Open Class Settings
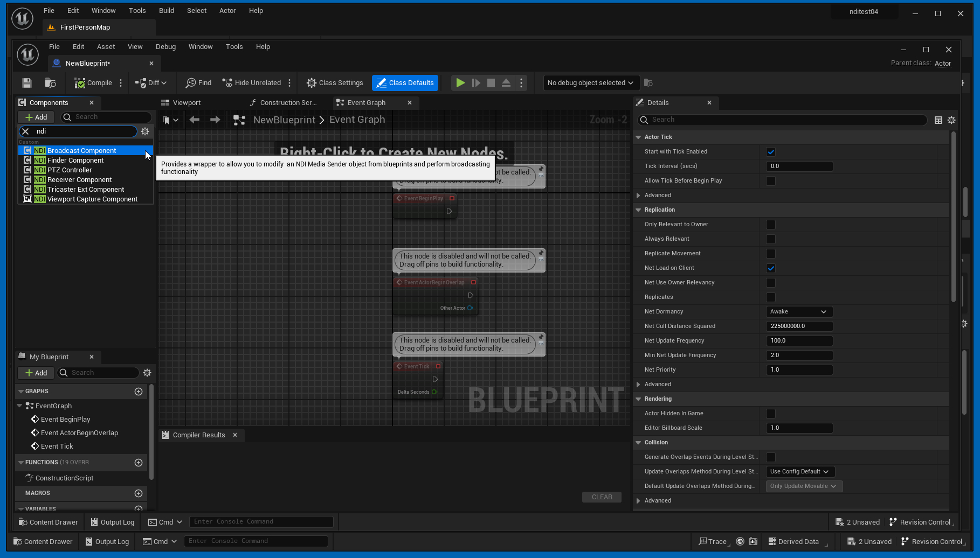980x558 pixels. click(335, 83)
